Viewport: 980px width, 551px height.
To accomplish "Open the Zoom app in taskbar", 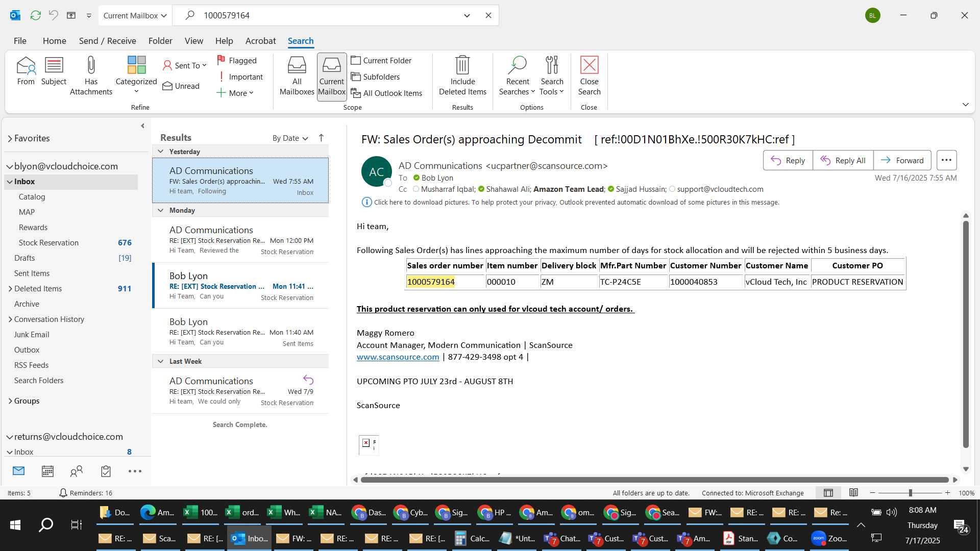I will (829, 538).
